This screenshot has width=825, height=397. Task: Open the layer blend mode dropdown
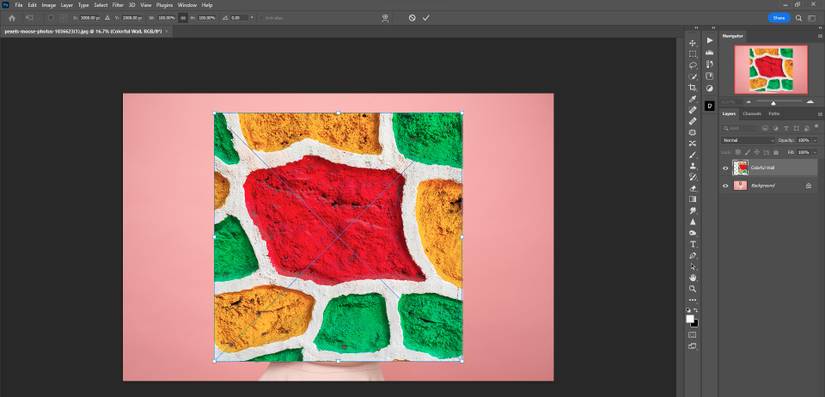(x=749, y=140)
